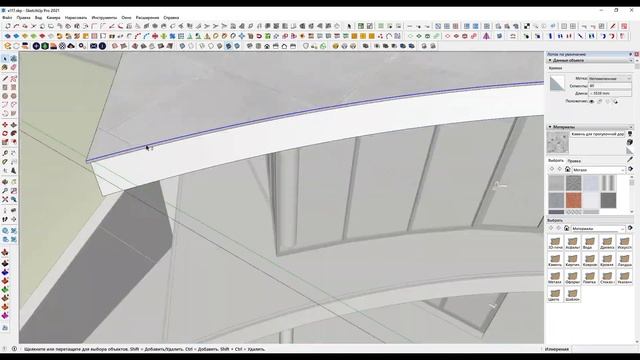Open the Нарисовать menu
640x360 pixels.
pos(76,18)
